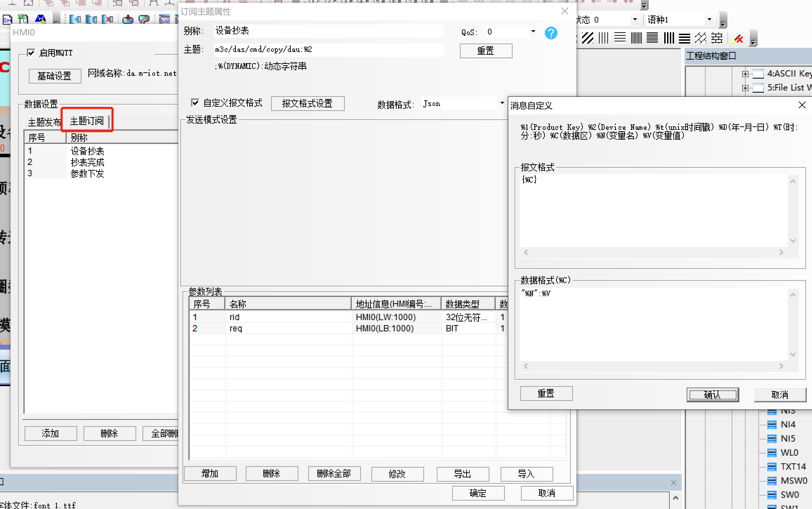
Task: Select the thick vertical bars fill pattern
Action: [669, 38]
